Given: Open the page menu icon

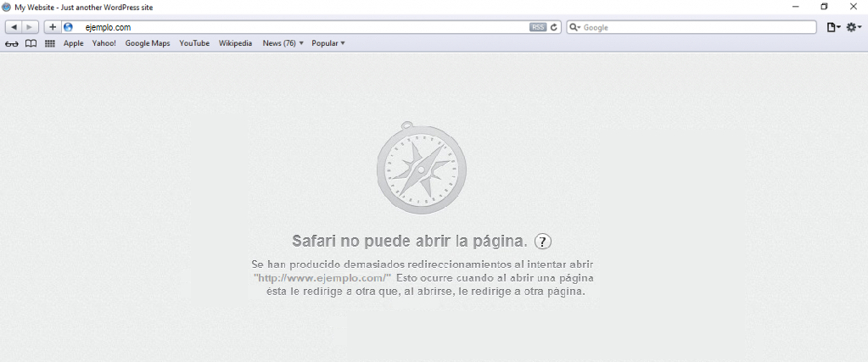Looking at the screenshot, I should point(833,27).
